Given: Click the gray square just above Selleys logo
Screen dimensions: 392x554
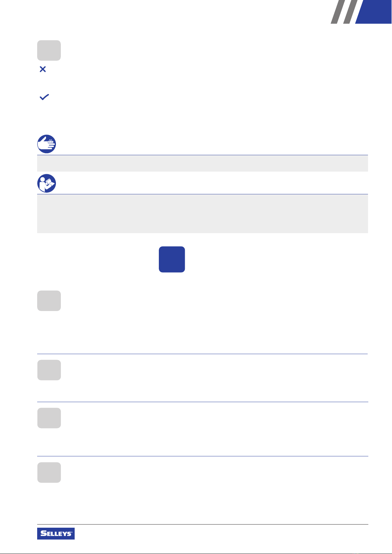Looking at the screenshot, I should (49, 472).
